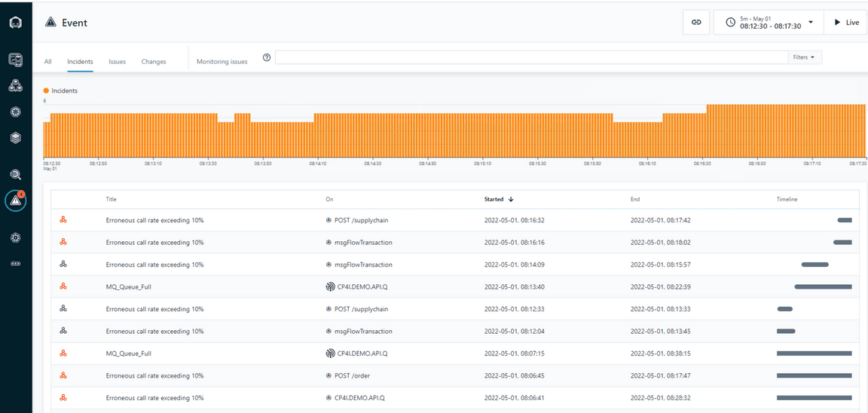Switch to the All tab

tap(48, 62)
